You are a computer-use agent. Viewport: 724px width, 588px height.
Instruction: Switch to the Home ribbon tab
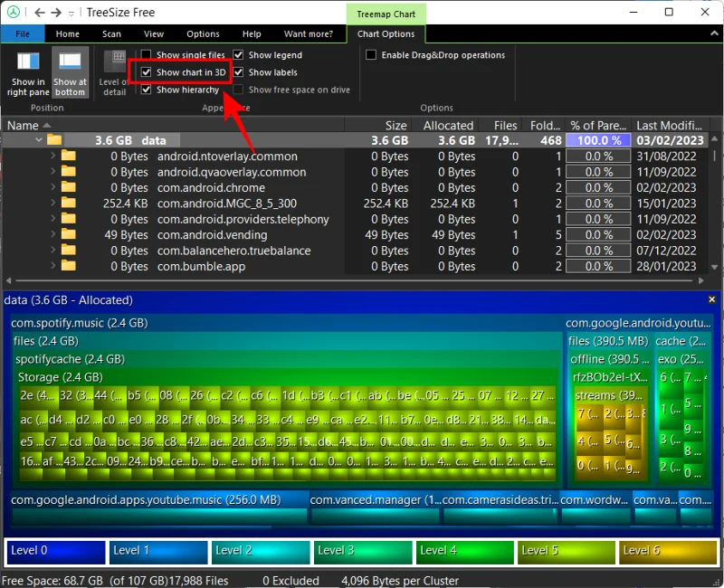pyautogui.click(x=67, y=33)
